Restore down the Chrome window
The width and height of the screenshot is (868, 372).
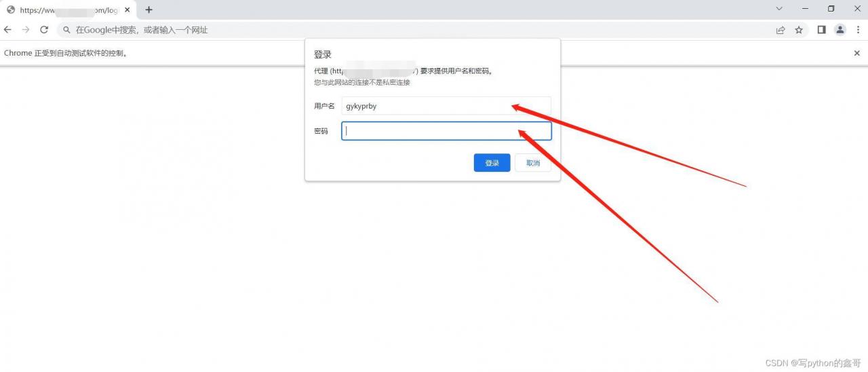[x=831, y=9]
